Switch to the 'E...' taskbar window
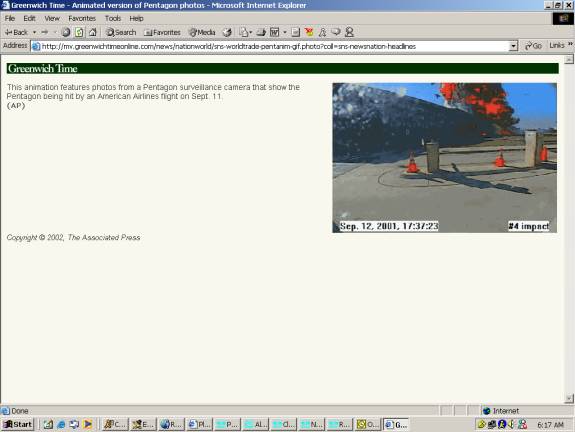Viewport: 575px width, 432px height. (x=143, y=424)
